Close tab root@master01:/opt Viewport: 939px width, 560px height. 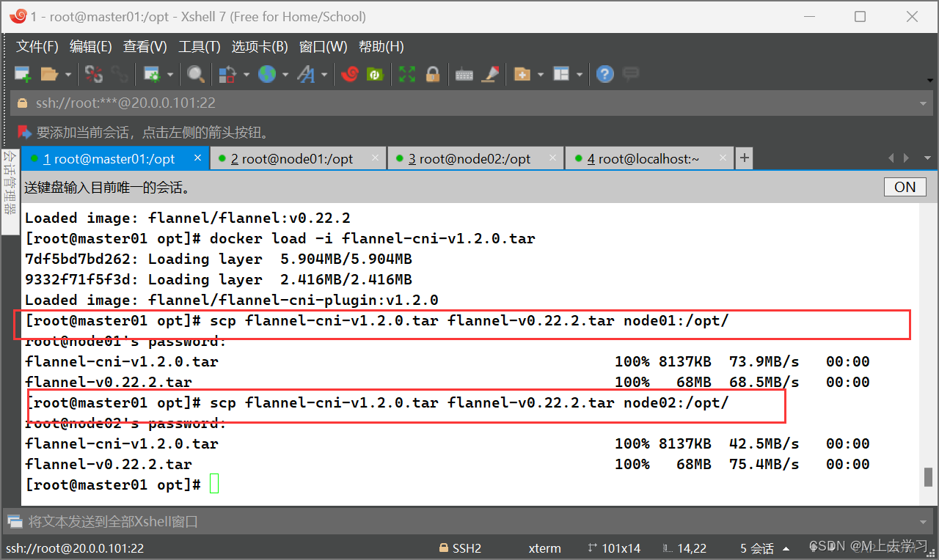pos(197,158)
